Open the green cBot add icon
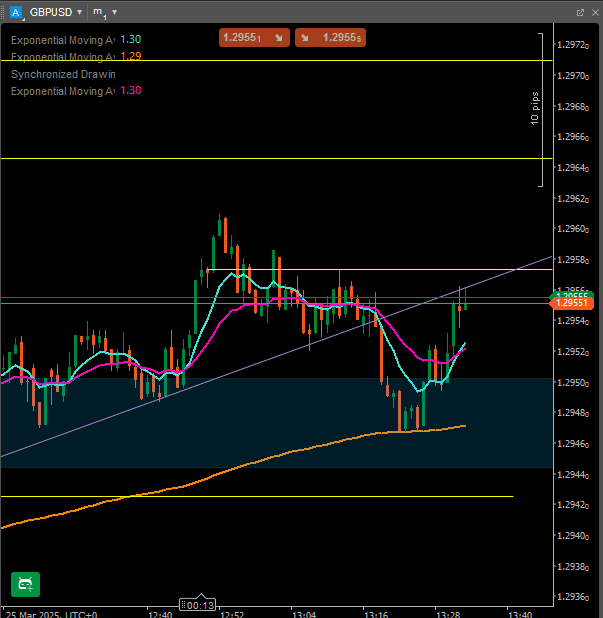 25,584
